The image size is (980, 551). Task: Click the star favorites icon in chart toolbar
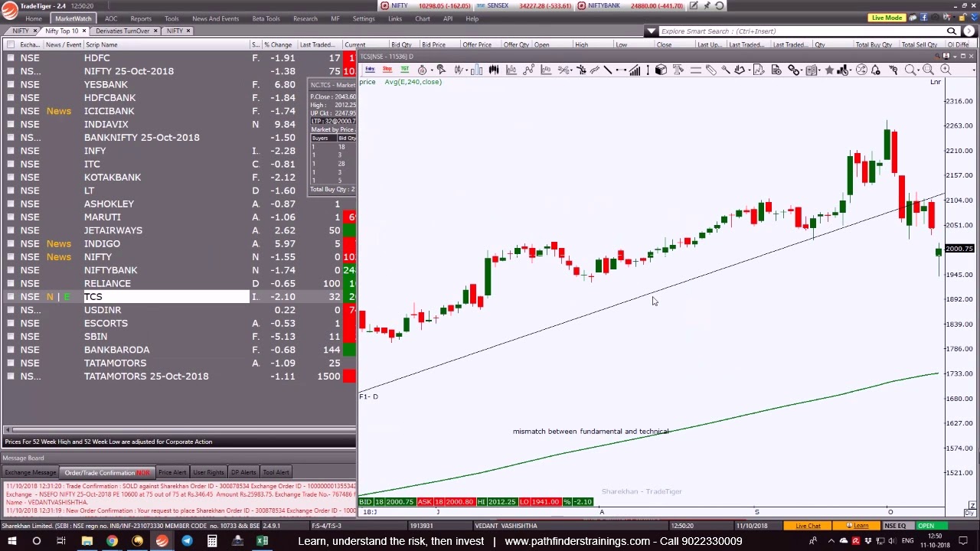click(x=829, y=70)
